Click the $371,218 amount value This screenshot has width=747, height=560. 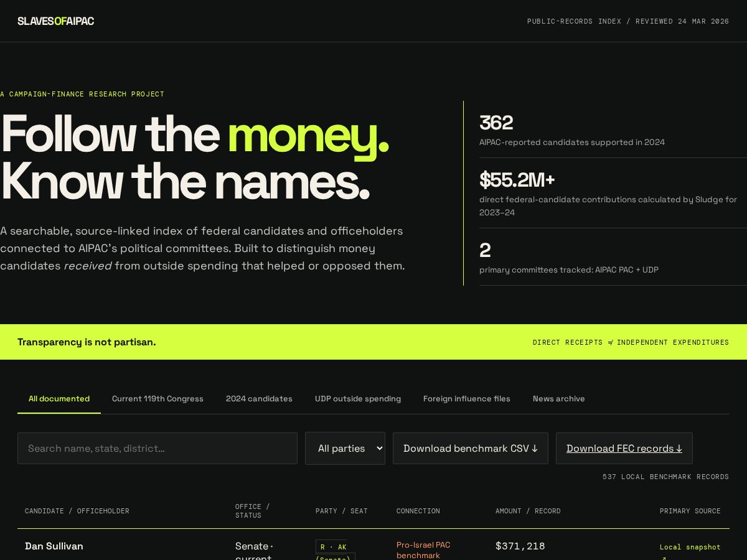pyautogui.click(x=520, y=546)
